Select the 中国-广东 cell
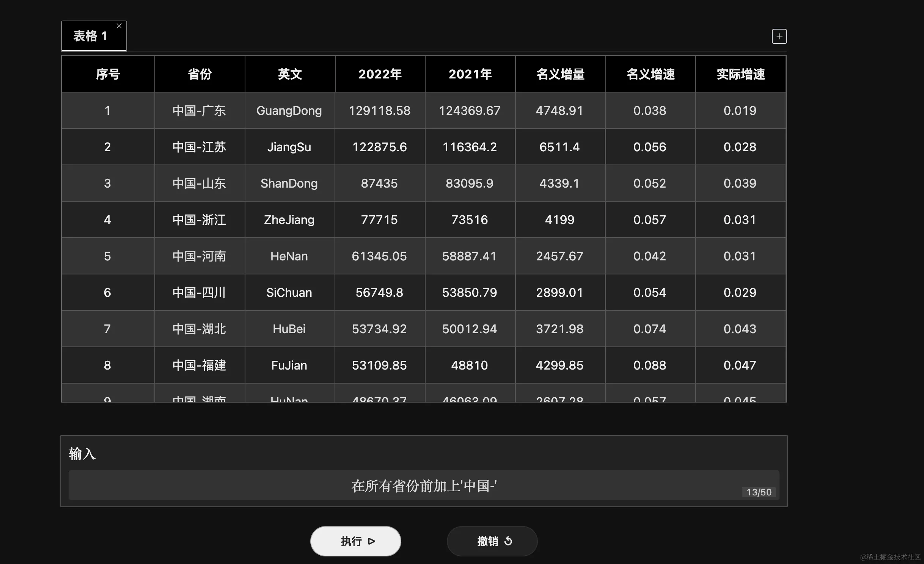924x564 pixels. pos(200,111)
